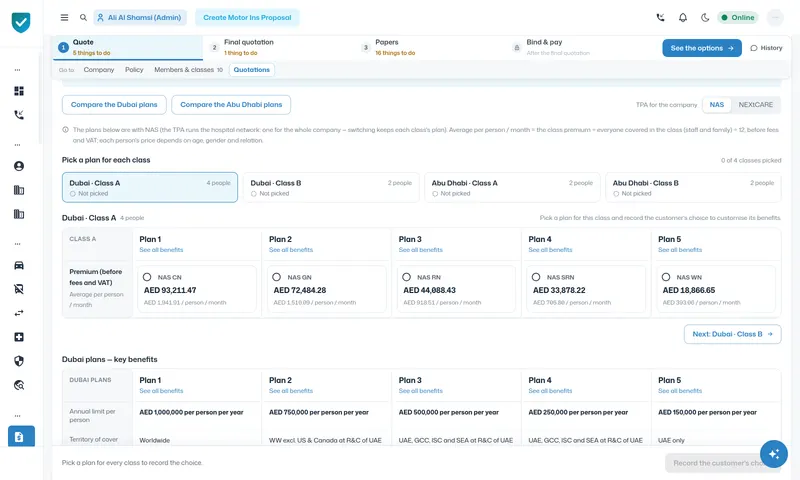This screenshot has height=480, width=800.
Task: Open the medical cross icon in sidebar
Action: [19, 337]
